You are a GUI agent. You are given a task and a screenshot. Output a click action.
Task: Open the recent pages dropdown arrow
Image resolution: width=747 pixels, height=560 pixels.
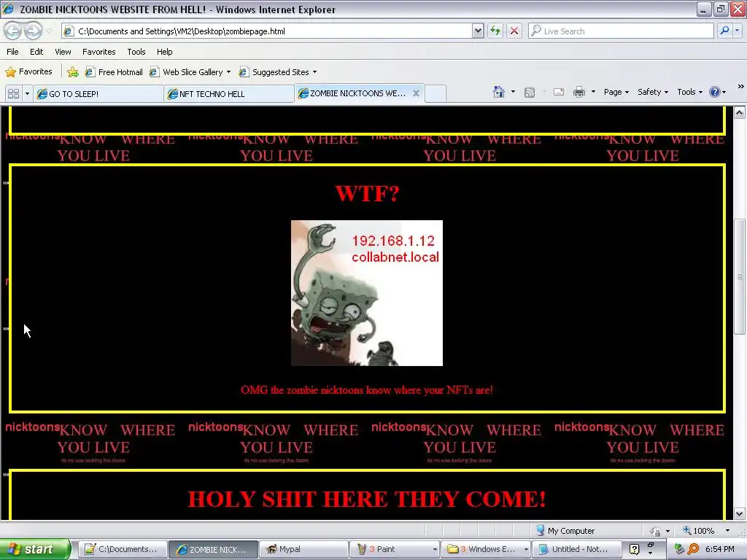pos(50,31)
